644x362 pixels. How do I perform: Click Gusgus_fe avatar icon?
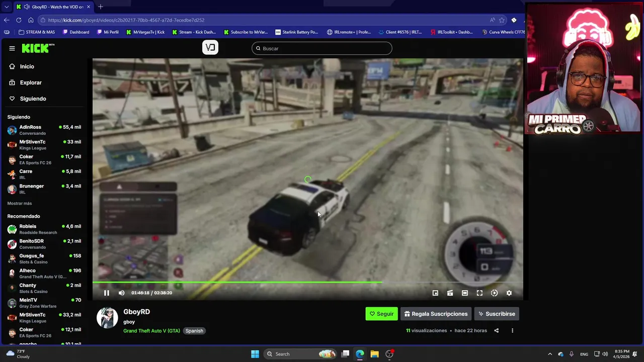[12, 258]
